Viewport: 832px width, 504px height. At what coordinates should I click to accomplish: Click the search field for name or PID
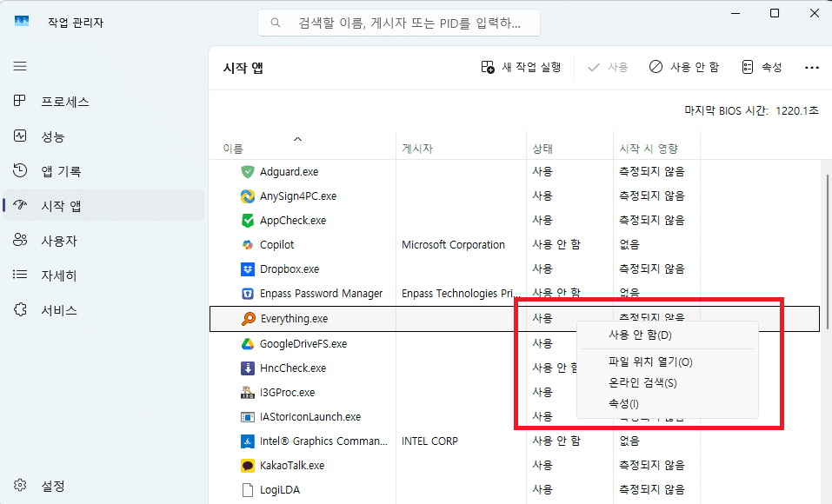399,23
